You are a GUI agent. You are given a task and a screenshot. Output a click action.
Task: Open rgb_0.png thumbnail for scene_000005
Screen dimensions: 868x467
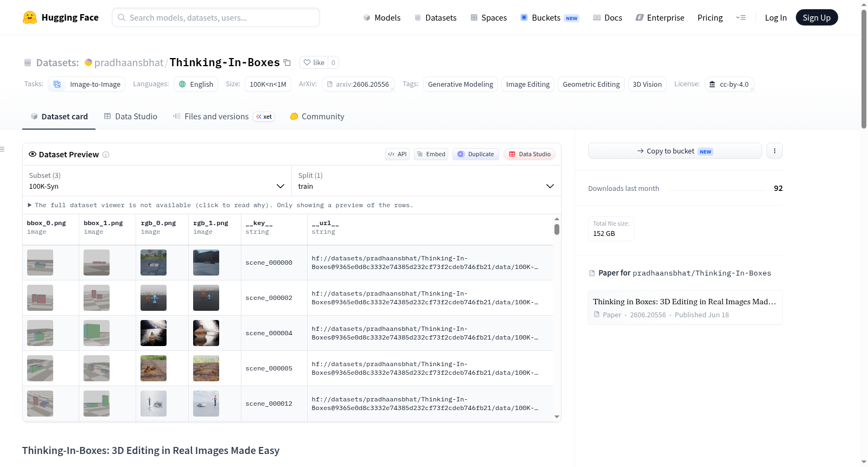(x=154, y=368)
